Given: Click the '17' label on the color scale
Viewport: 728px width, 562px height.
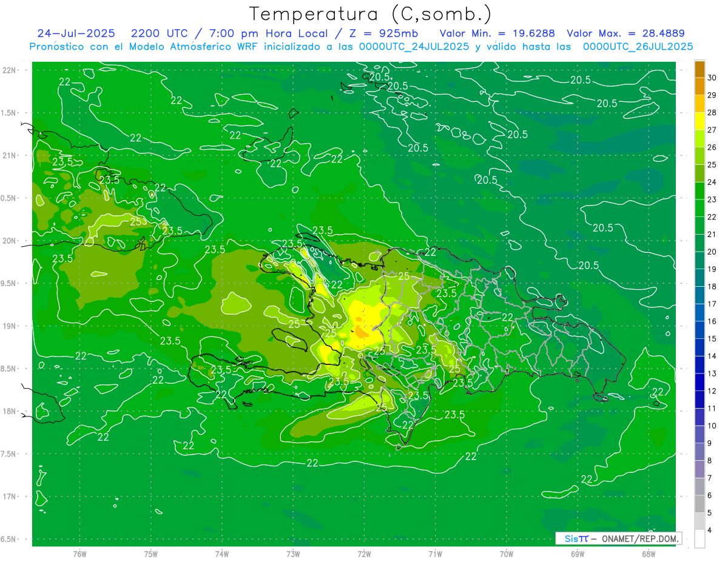Looking at the screenshot, I should coord(712,304).
